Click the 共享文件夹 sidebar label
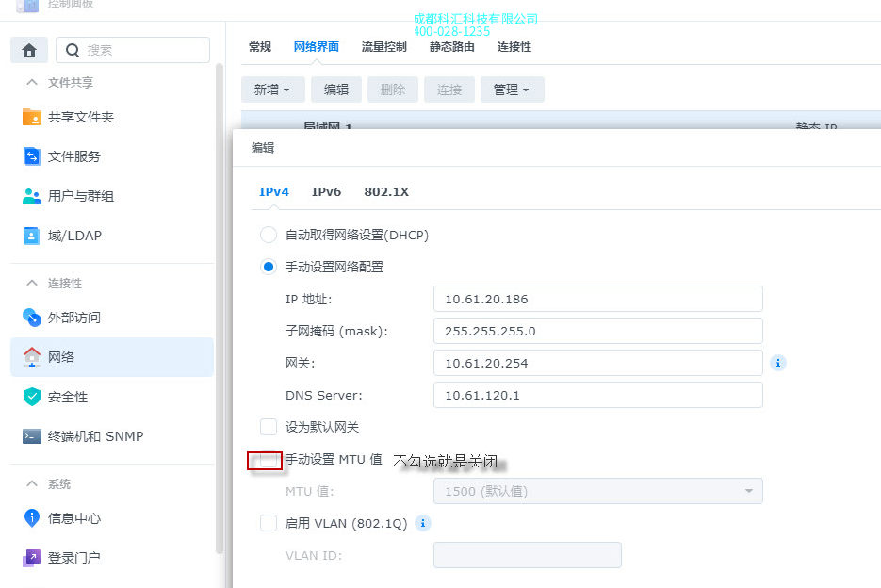 81,117
